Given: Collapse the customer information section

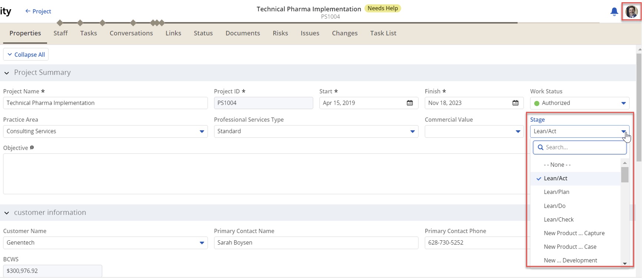Looking at the screenshot, I should [7, 214].
